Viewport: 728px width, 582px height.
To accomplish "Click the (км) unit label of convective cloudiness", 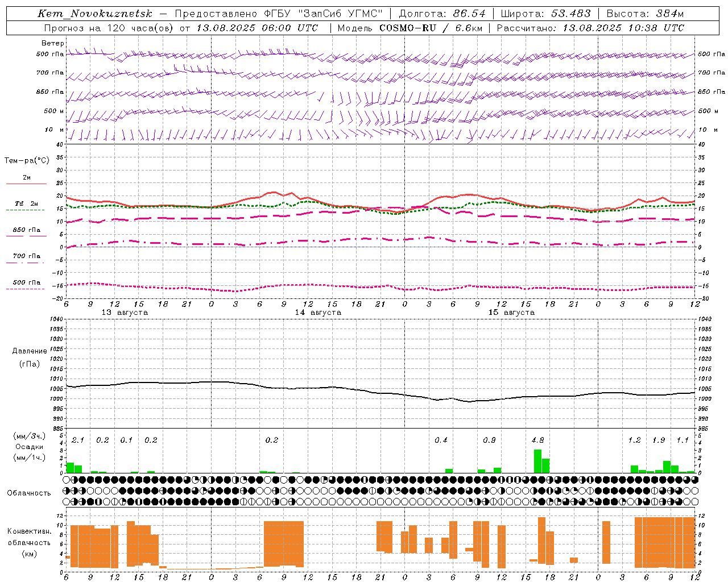I will [x=29, y=554].
